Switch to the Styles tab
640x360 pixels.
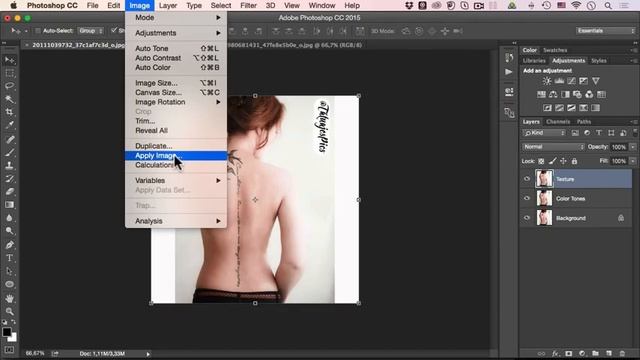[599, 61]
